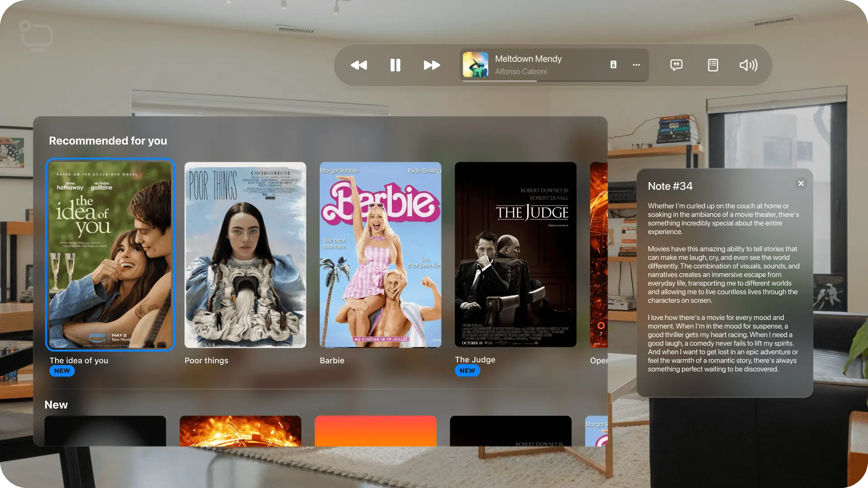Open orange gradient thumbnail in New row
Viewport: 868px width, 488px height.
tap(375, 431)
